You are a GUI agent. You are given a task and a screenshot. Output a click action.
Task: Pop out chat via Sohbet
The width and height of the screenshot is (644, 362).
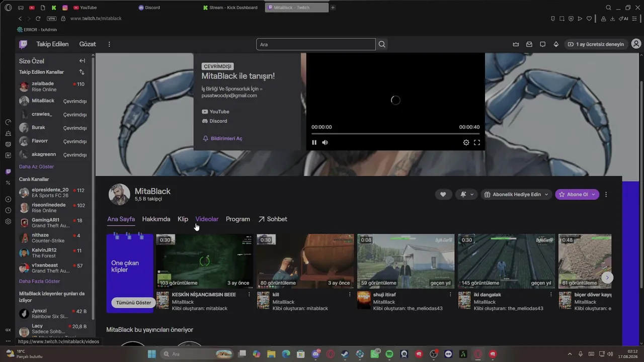point(273,219)
